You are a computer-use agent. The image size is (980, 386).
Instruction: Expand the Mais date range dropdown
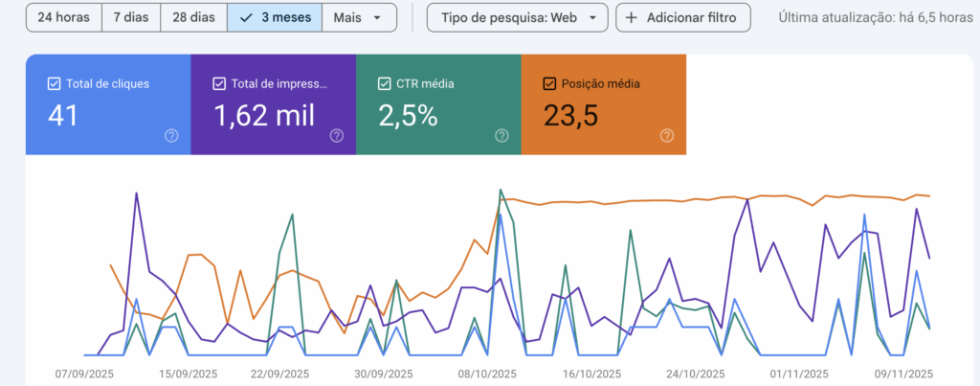coord(359,17)
